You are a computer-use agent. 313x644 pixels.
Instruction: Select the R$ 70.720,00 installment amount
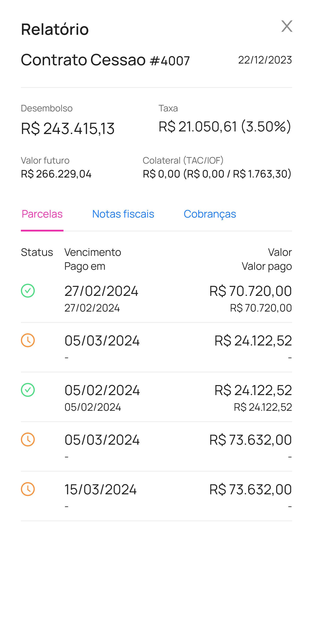click(x=250, y=291)
